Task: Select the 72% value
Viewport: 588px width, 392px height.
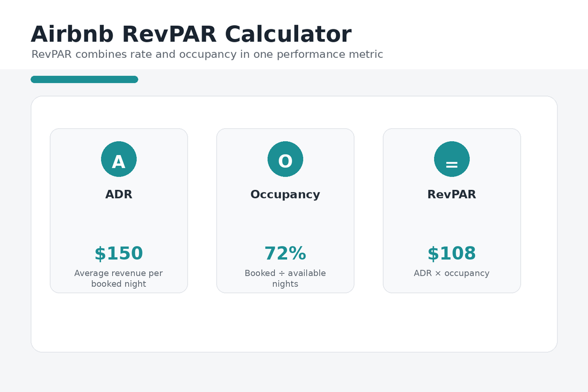Action: pyautogui.click(x=285, y=253)
